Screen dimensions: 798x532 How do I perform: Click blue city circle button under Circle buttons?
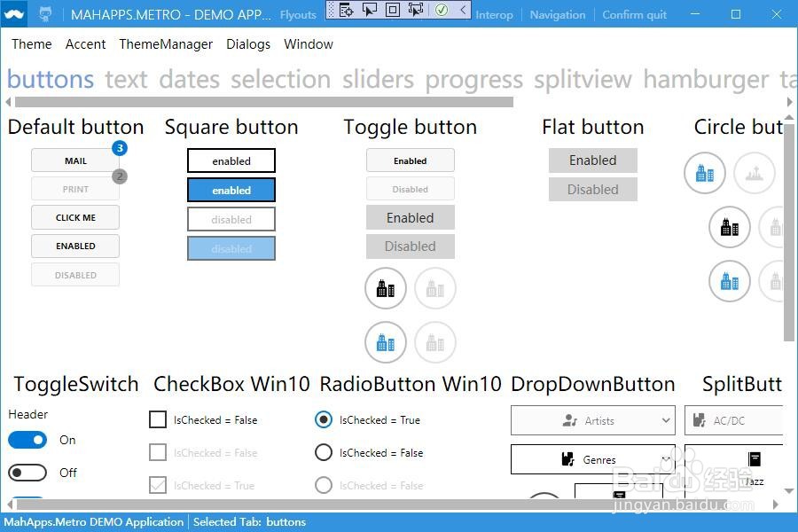coord(704,173)
